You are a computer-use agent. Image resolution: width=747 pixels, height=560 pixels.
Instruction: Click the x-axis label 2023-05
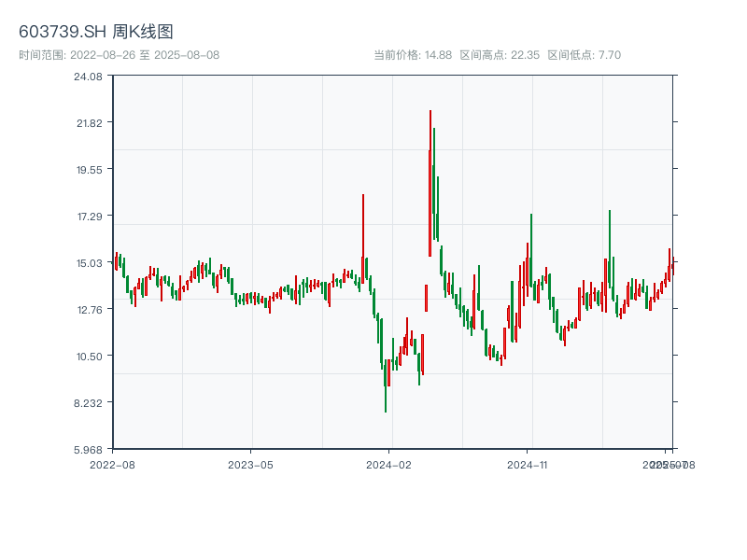pos(250,465)
